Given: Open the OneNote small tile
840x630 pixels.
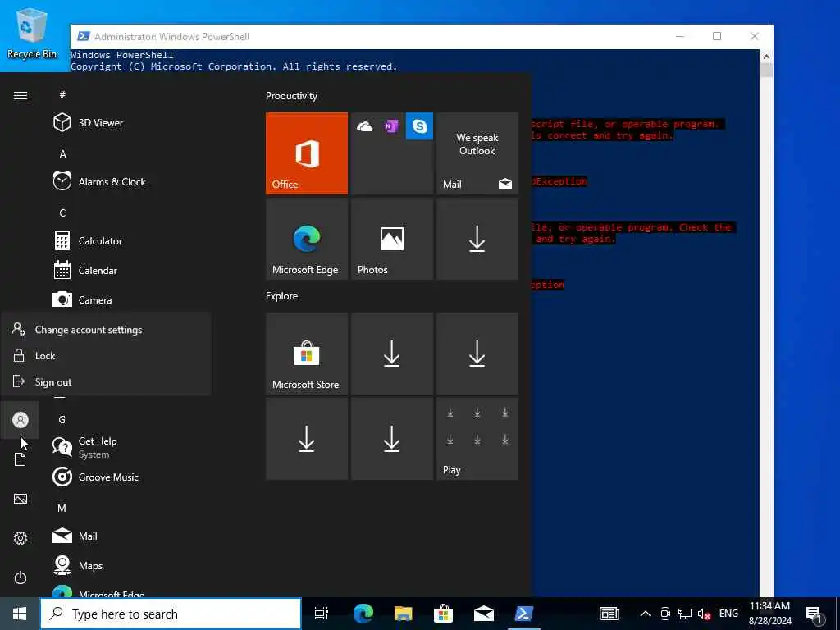Looking at the screenshot, I should coord(391,126).
